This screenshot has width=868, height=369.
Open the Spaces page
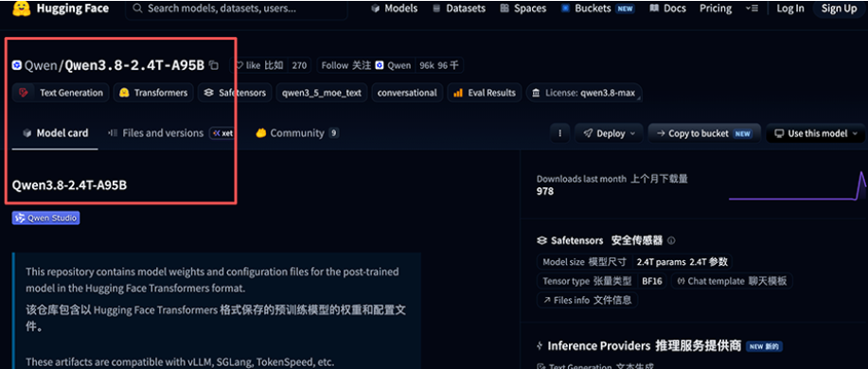click(523, 9)
